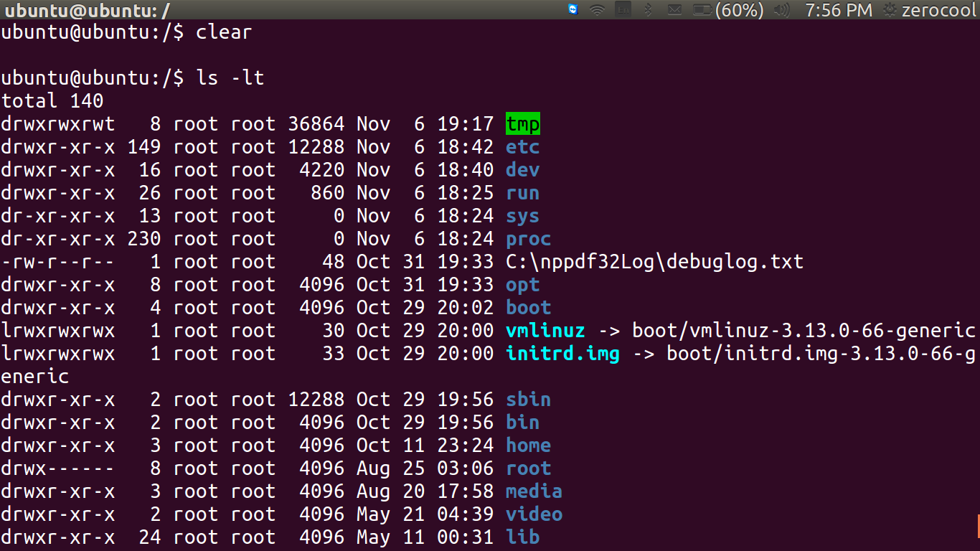The width and height of the screenshot is (980, 551).
Task: Click the typed "clear" command
Action: click(x=224, y=32)
